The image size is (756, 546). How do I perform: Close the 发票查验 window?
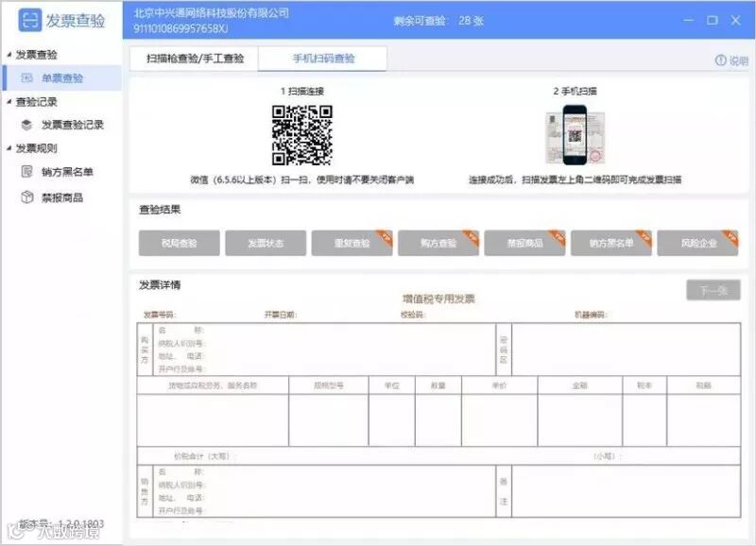tap(735, 20)
